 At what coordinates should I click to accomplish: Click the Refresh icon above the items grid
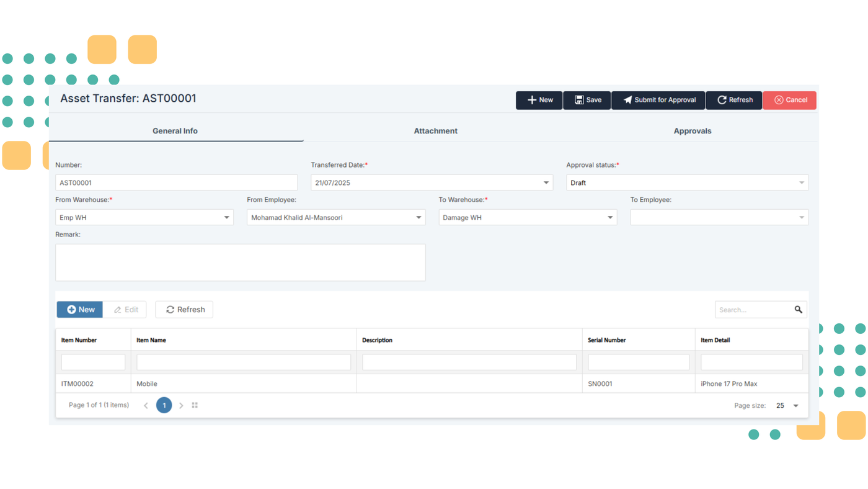(x=169, y=309)
